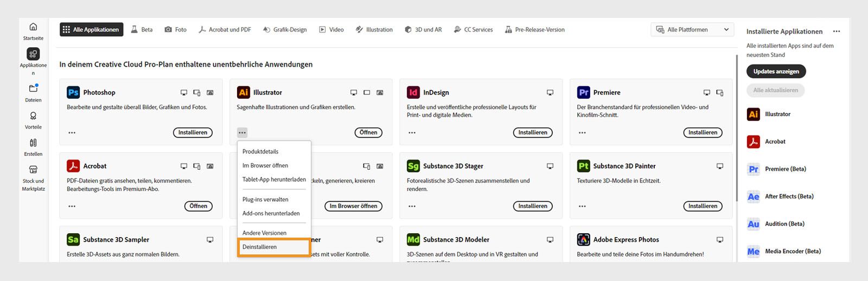Switch to Pre-Release-Version tab
This screenshot has height=281, width=868.
[x=534, y=29]
